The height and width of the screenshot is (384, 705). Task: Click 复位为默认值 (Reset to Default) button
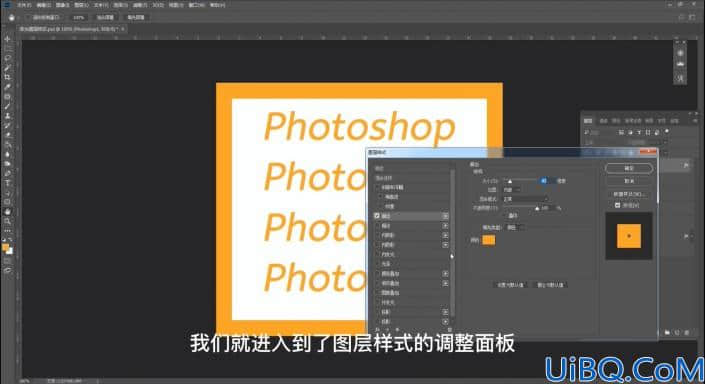coord(550,285)
